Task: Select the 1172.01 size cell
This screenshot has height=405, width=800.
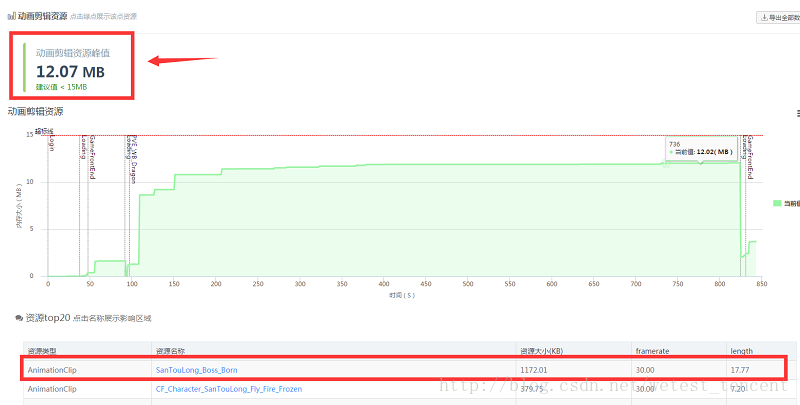Action: coord(533,370)
